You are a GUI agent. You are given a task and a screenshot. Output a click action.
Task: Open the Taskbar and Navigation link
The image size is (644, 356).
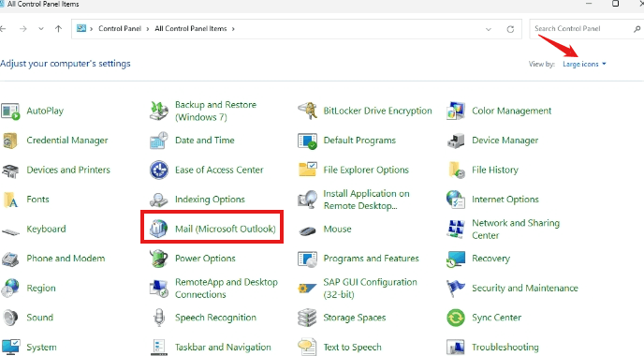(x=223, y=348)
